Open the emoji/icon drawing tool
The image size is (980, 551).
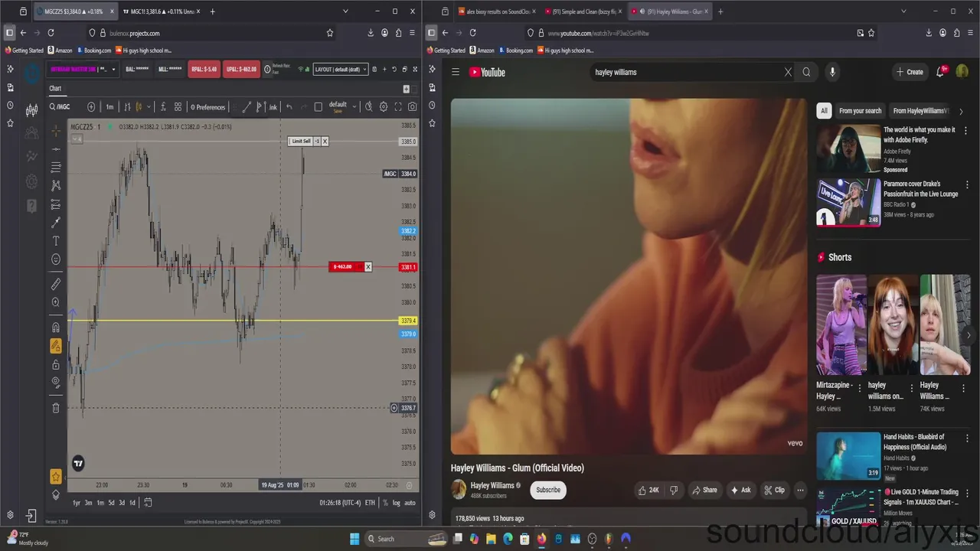[x=56, y=259]
